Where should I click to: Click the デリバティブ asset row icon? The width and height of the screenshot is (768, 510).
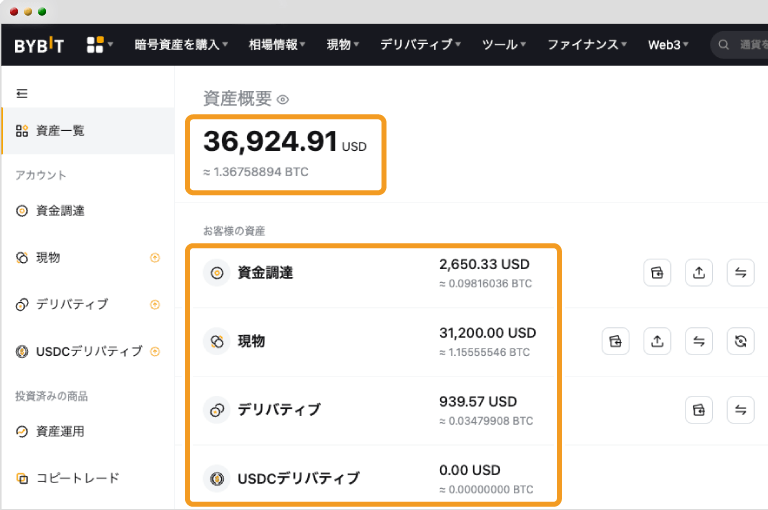pos(217,410)
